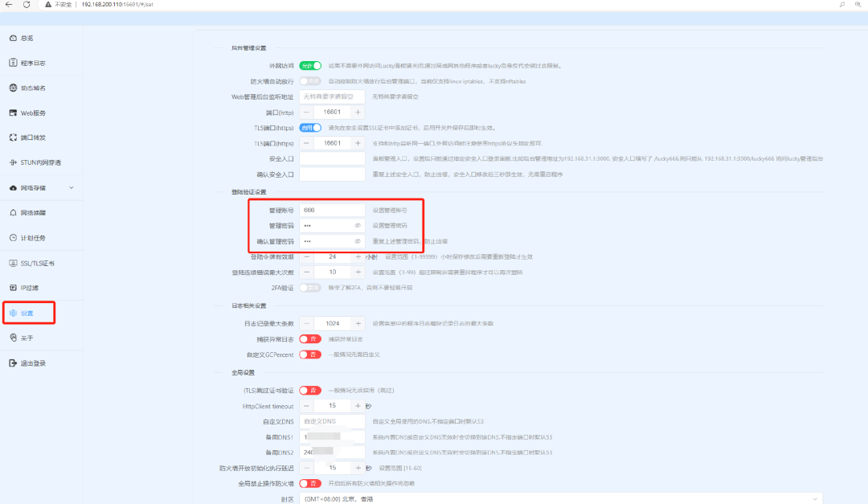
Task: Toggle the 自定义GCPercent switch
Action: pyautogui.click(x=310, y=354)
